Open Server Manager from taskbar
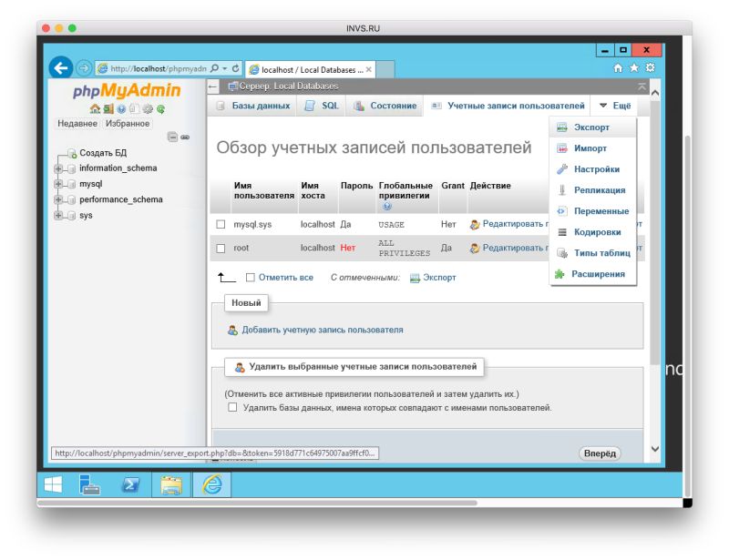Viewport: 729px width, 560px height. tap(89, 484)
